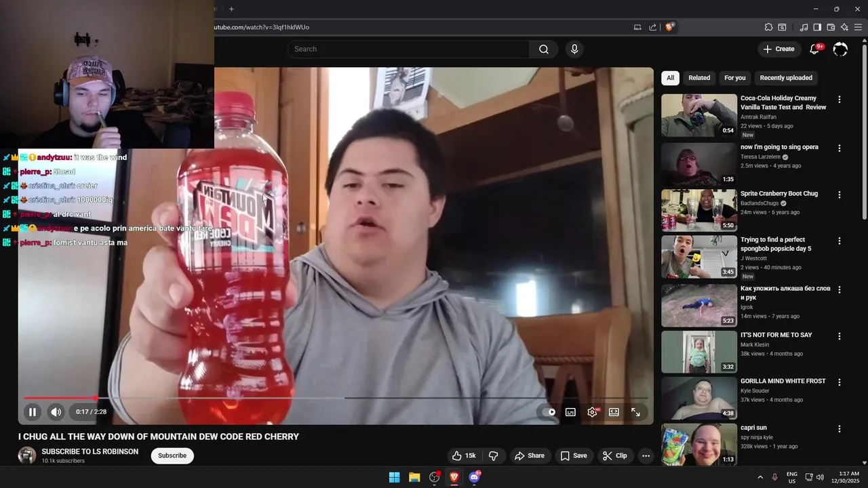
Task: Pause the video with the pause button
Action: pos(33,411)
